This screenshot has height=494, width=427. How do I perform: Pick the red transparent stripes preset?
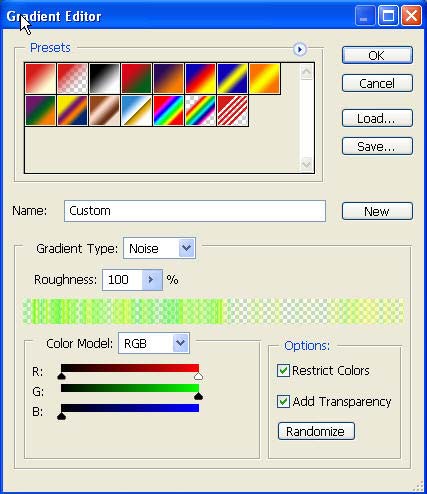point(232,110)
